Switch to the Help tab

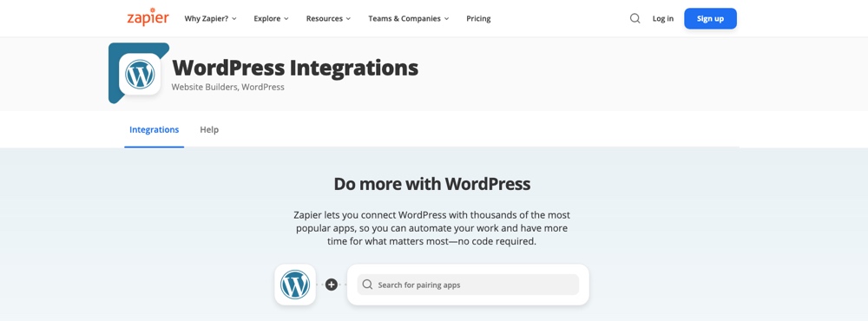coord(209,129)
